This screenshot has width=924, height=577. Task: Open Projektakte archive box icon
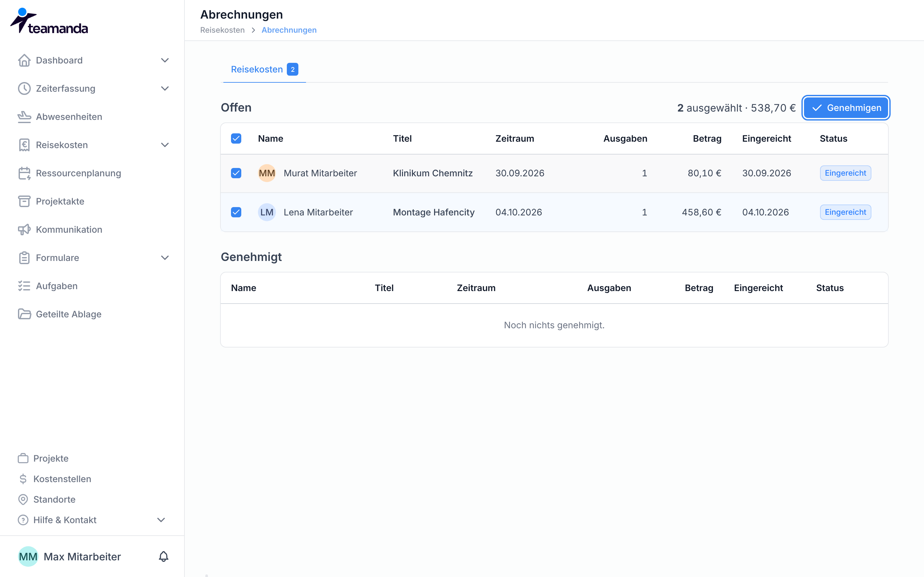click(24, 202)
